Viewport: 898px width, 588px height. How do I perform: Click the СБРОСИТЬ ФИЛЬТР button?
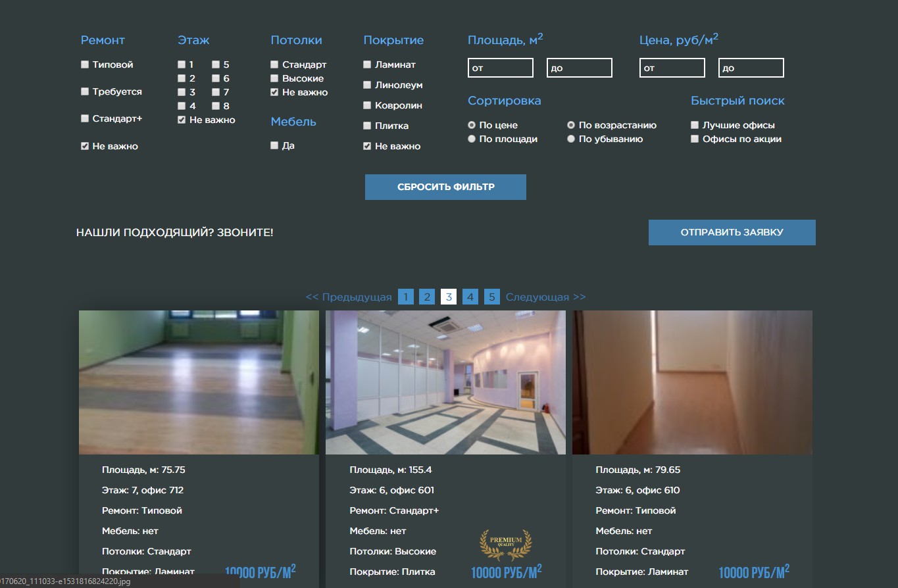(445, 187)
